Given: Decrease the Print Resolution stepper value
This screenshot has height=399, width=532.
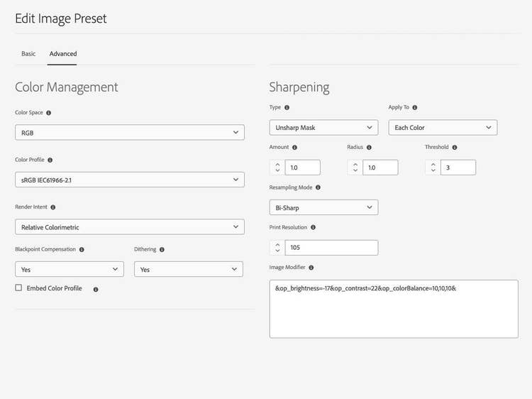Looking at the screenshot, I should (x=277, y=251).
